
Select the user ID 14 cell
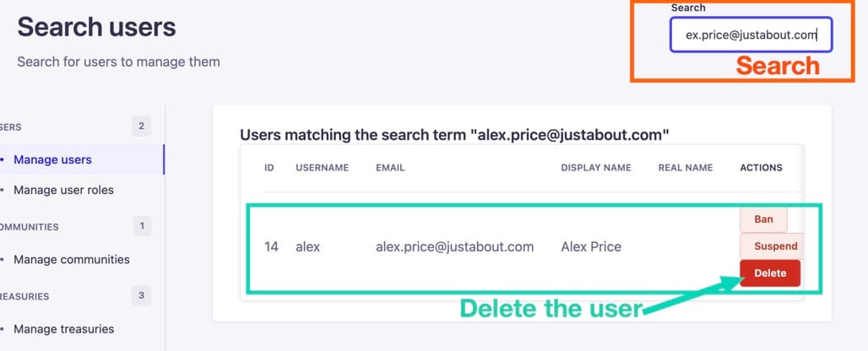(x=271, y=247)
